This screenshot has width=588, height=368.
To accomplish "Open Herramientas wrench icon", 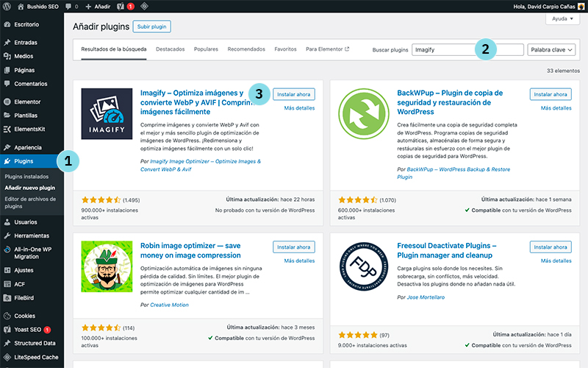I will tap(7, 236).
